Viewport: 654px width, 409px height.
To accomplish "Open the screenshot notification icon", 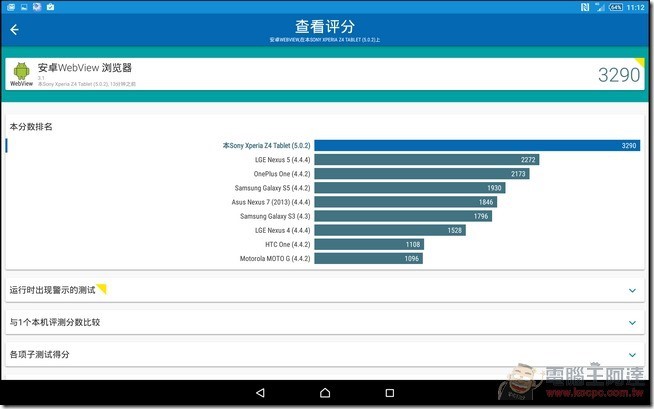I will tap(24, 7).
